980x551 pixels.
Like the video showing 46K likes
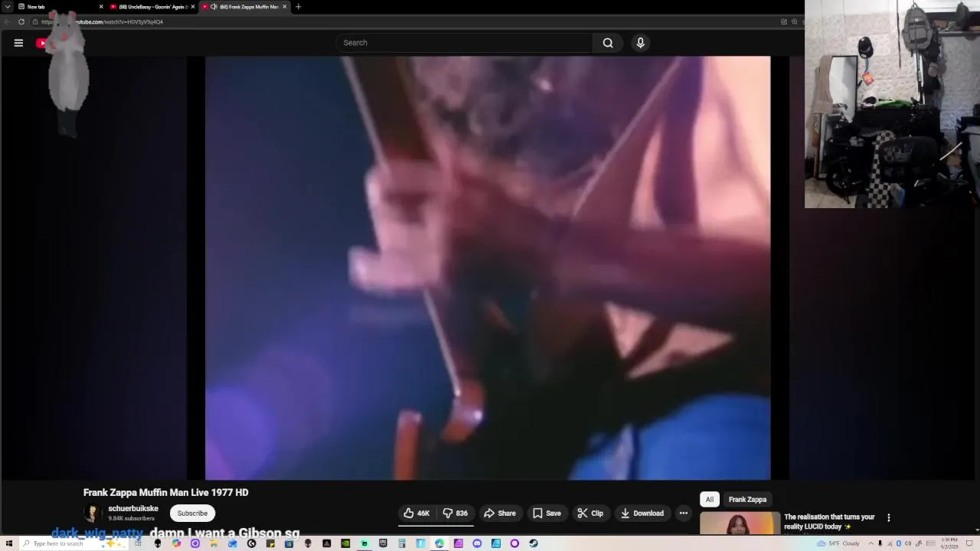click(x=416, y=514)
